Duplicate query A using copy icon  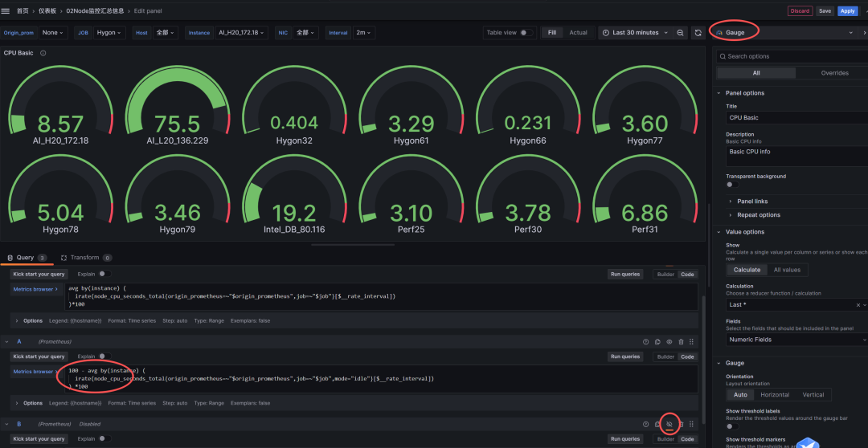(x=657, y=341)
